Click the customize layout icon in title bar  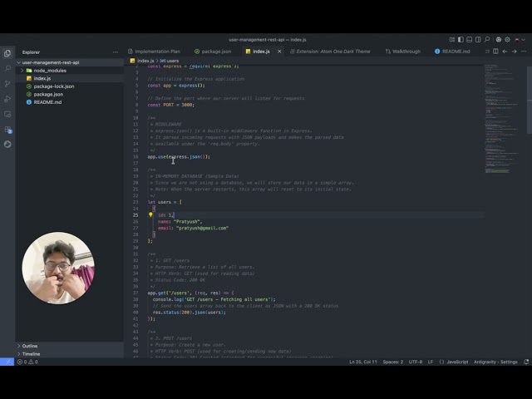coord(452,40)
